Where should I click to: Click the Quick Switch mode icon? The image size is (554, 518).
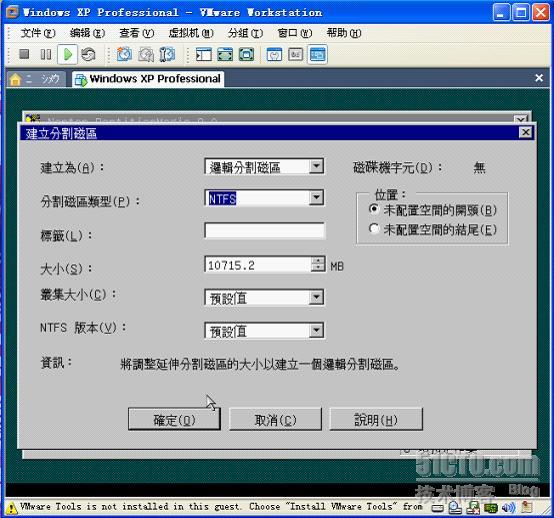[x=225, y=54]
